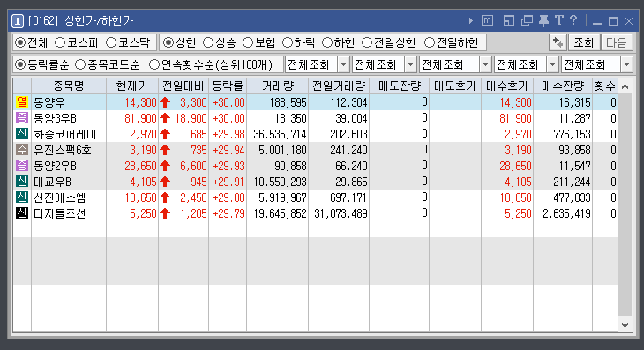This screenshot has width=644, height=350.
Task: Click the settings icon left of 조회
Action: tap(558, 42)
